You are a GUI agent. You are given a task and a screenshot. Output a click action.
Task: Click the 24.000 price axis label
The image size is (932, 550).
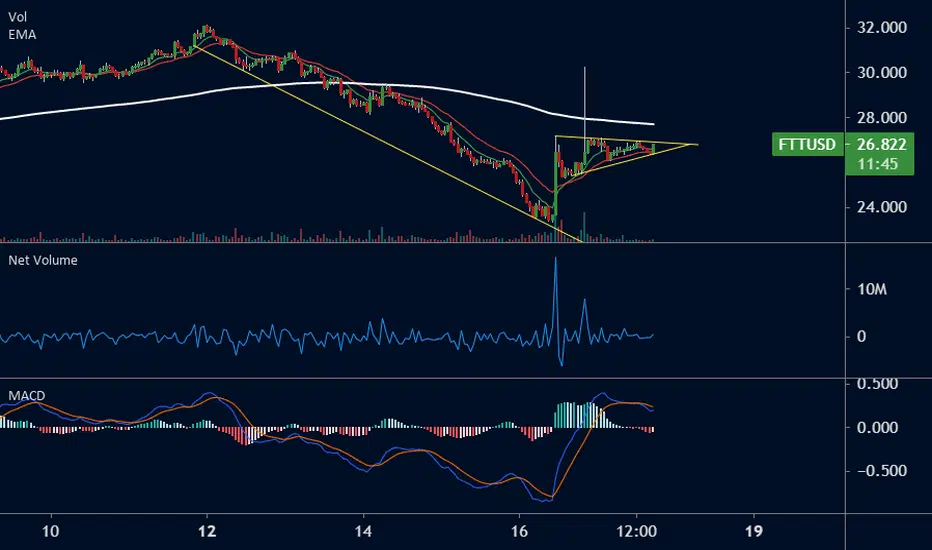[881, 207]
